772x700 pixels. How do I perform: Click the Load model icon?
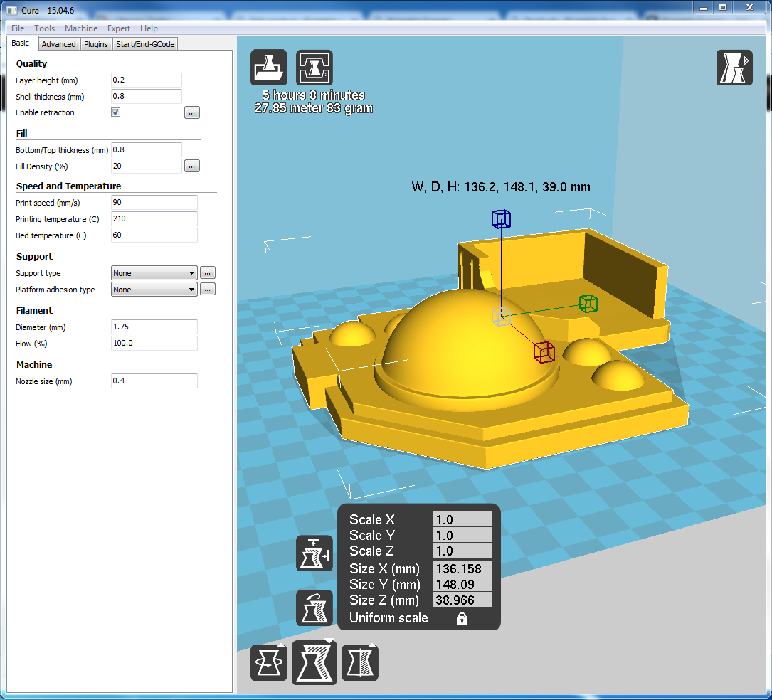coord(268,68)
